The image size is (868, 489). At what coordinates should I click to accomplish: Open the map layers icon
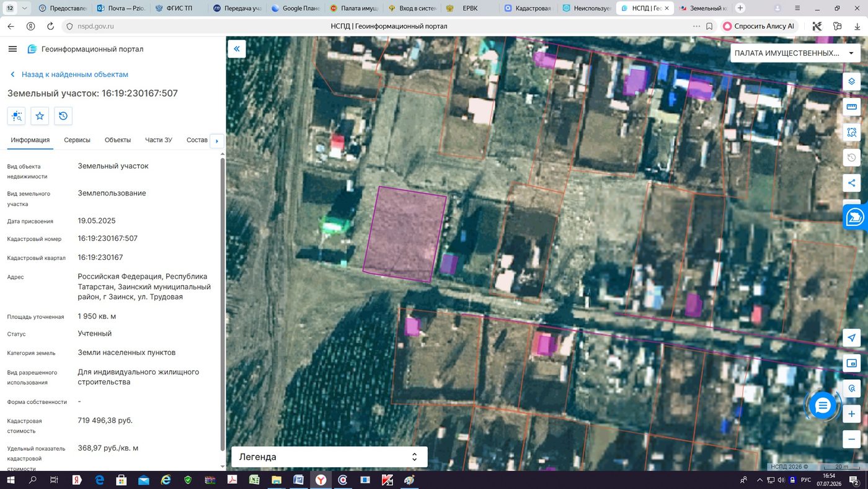click(852, 82)
